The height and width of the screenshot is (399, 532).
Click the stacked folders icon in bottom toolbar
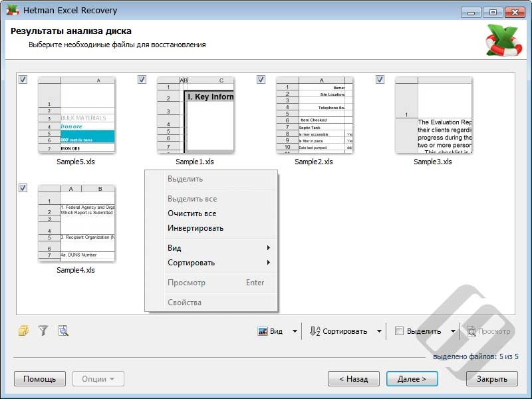coord(23,331)
